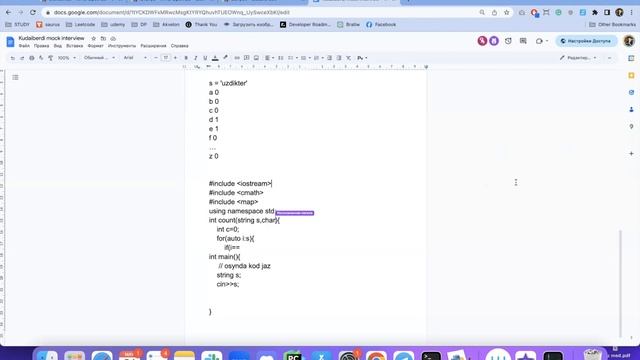This screenshot has width=640, height=360.
Task: Click the Move to folder icon
Action: coord(103,38)
